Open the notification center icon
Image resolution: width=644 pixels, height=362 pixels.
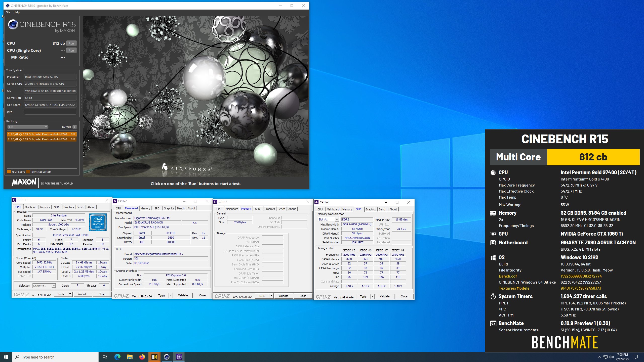(x=636, y=357)
